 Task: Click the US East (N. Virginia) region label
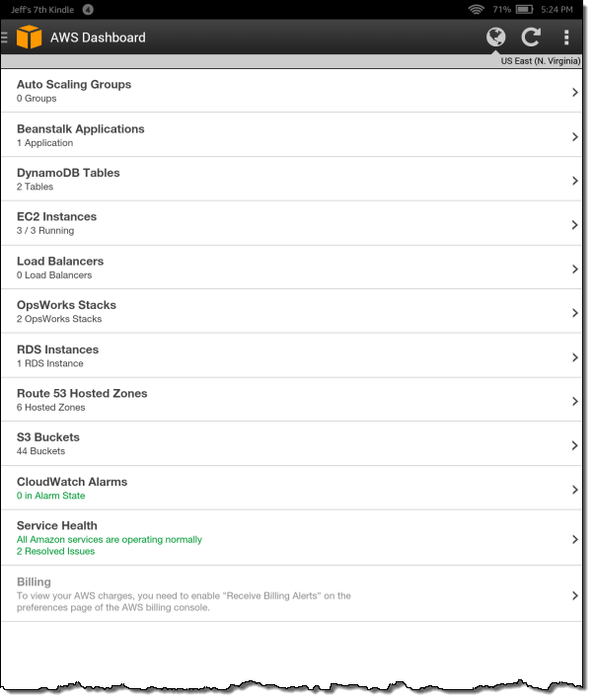(541, 61)
